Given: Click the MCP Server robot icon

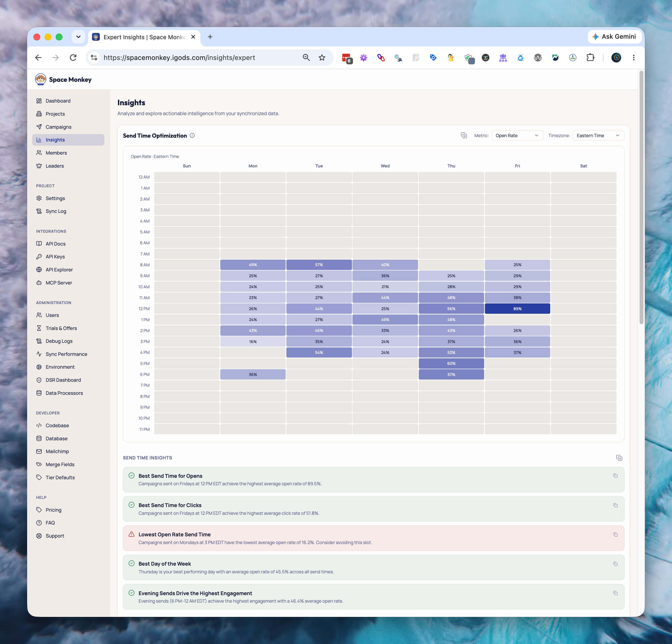Looking at the screenshot, I should (39, 283).
